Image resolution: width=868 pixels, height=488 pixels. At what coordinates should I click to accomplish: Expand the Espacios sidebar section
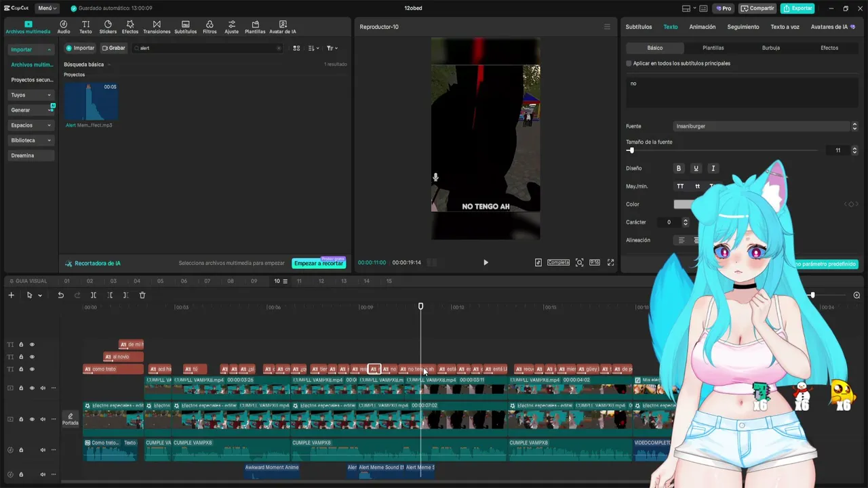click(31, 125)
